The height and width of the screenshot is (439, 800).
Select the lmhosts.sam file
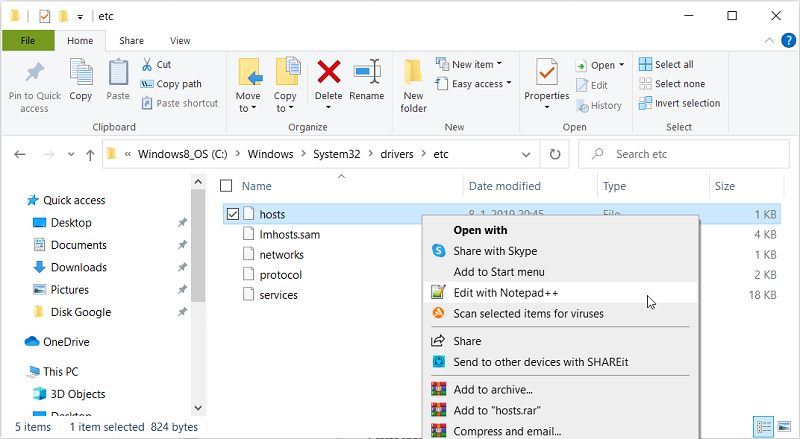pos(289,235)
